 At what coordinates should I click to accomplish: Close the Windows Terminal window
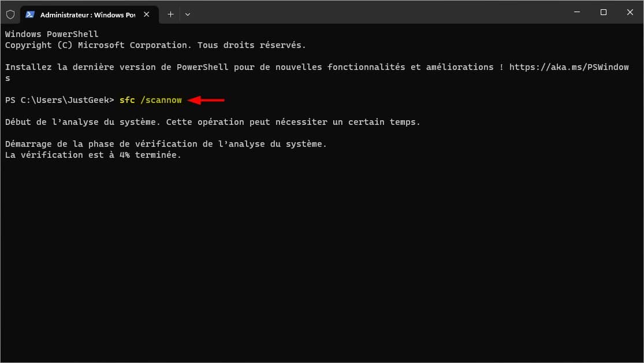(x=630, y=12)
